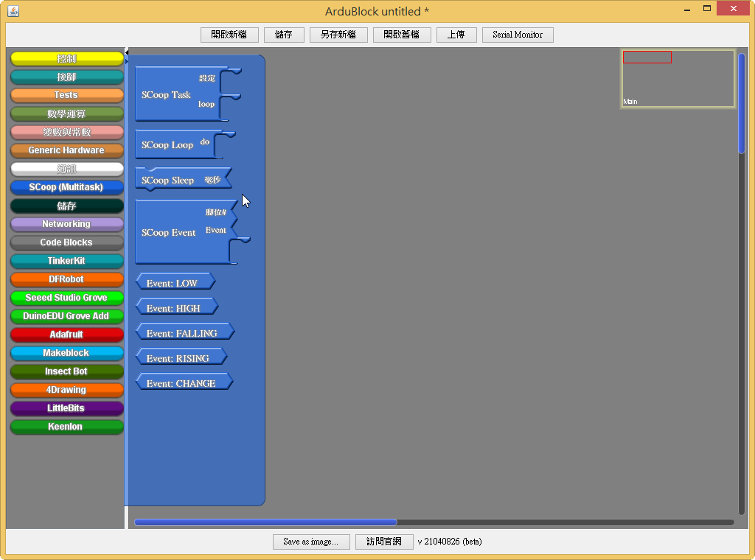
Task: Click the horizontal scrollbar thumb below the canvas
Action: 265,522
